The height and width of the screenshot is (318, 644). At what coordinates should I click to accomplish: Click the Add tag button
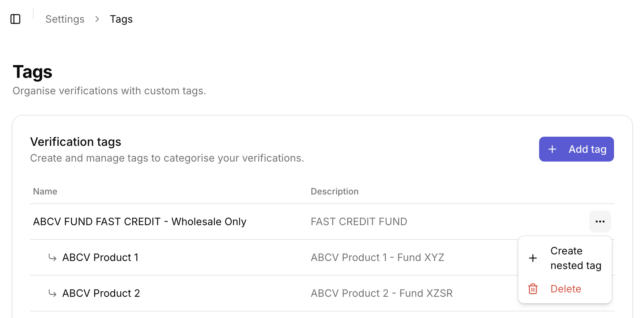[576, 149]
